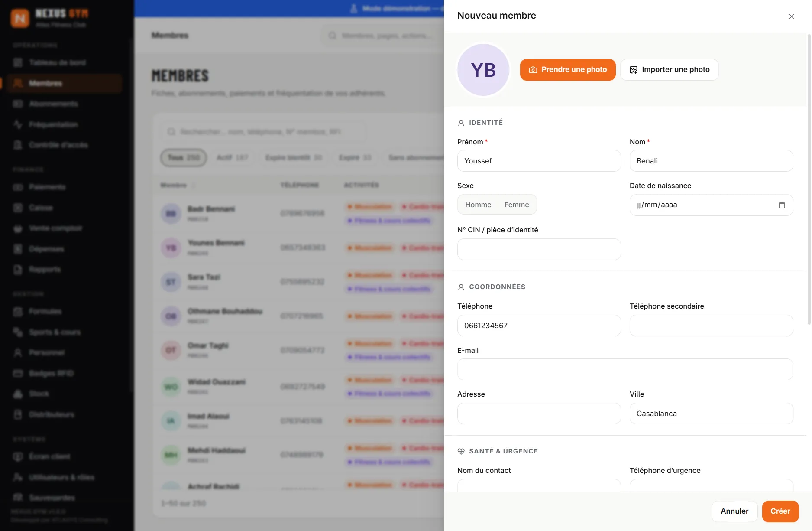
Task: Open Fréquentation in the sidebar
Action: pos(65,125)
